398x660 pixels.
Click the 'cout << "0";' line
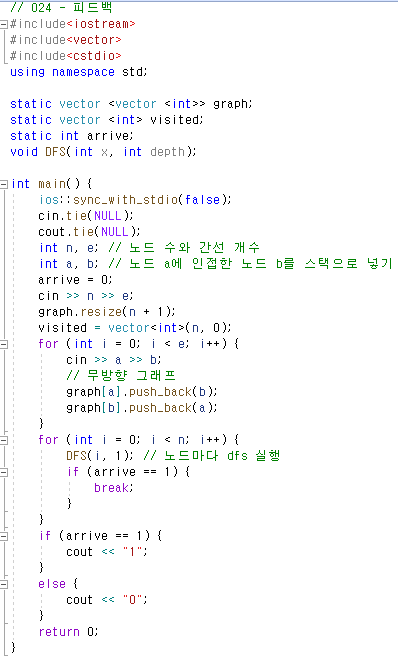click(106, 600)
